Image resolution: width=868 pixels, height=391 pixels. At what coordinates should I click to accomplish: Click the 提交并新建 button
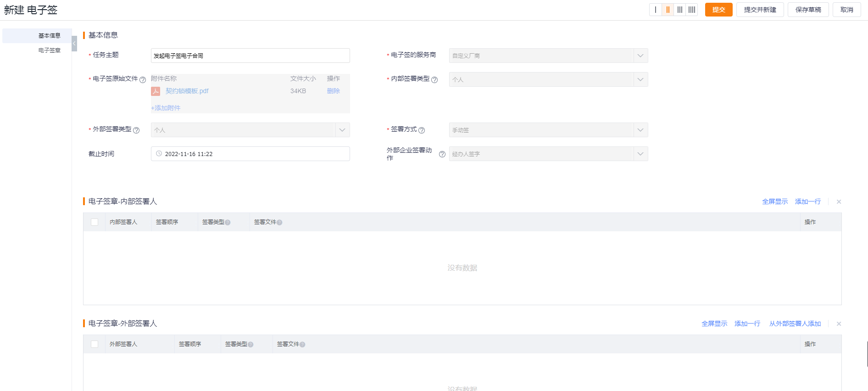click(x=760, y=10)
